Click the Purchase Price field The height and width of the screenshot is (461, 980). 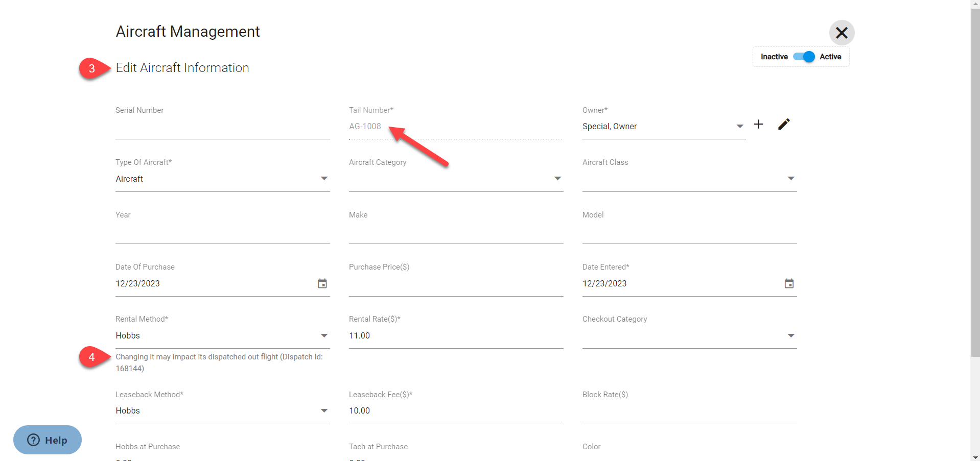pyautogui.click(x=456, y=284)
